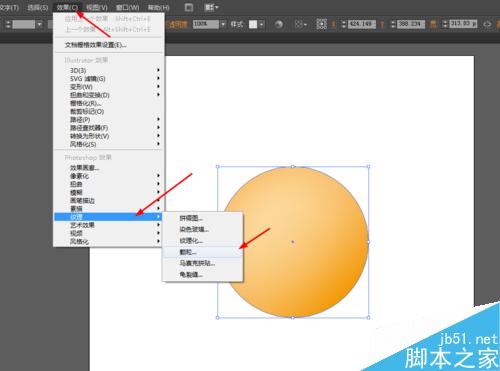500x371 pixels.
Task: Click the width value stepper arrows
Action: click(445, 24)
